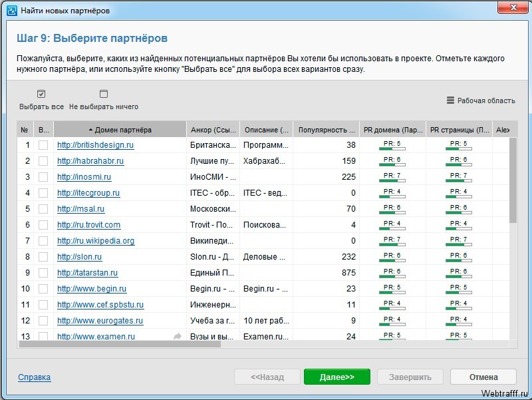Tick the checkbox for ru.trovit.com
This screenshot has height=400, width=532.
(43, 225)
